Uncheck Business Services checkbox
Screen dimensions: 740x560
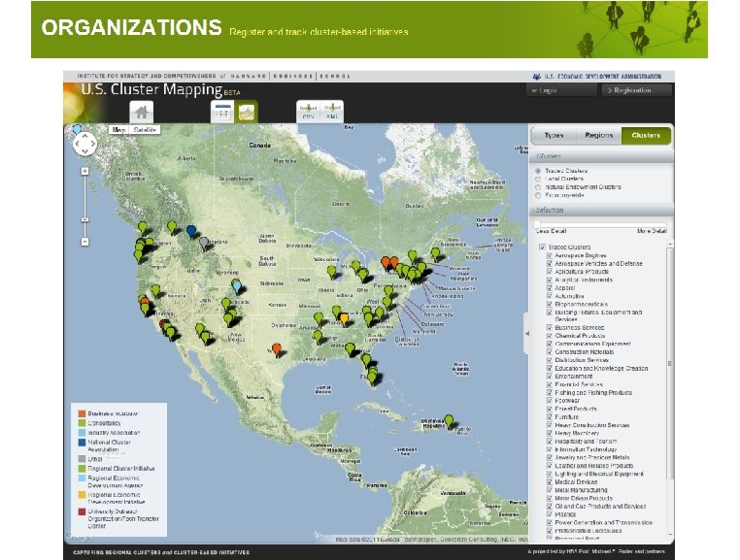point(550,327)
